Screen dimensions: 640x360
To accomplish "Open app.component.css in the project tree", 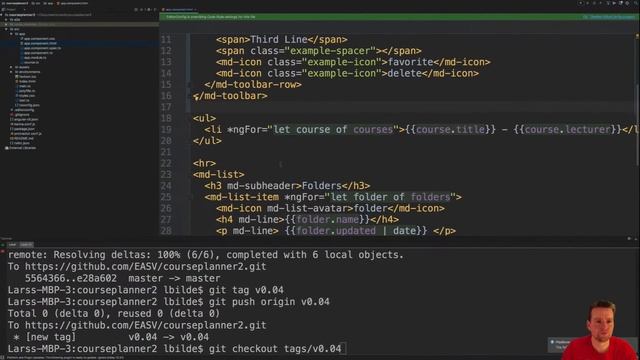I will tap(39, 38).
